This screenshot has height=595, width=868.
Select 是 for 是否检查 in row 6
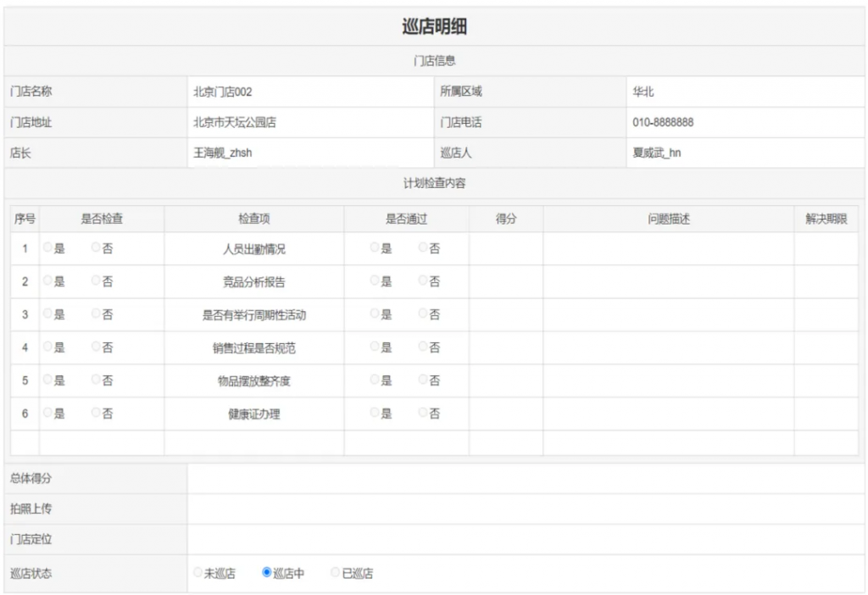(47, 414)
